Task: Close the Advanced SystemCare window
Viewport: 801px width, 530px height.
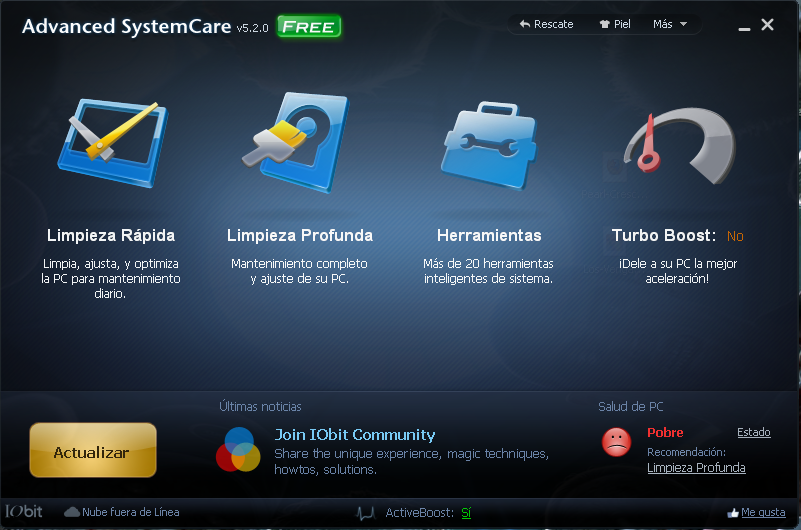Action: point(767,25)
